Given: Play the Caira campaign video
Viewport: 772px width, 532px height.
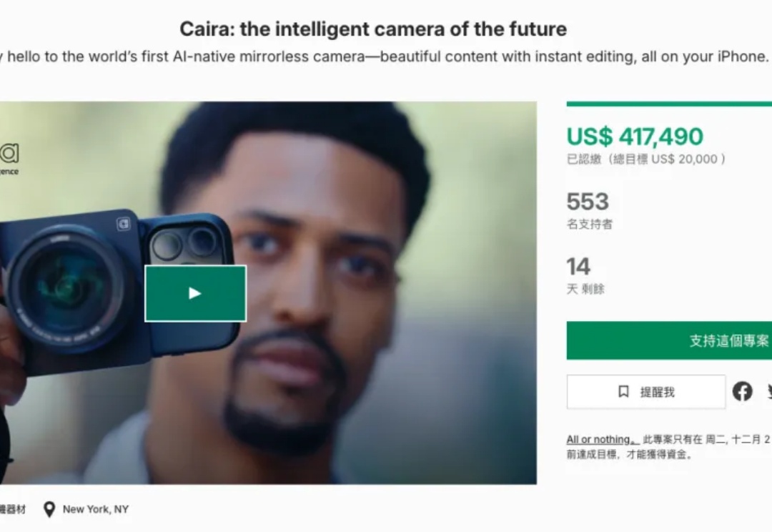Looking at the screenshot, I should [x=195, y=293].
